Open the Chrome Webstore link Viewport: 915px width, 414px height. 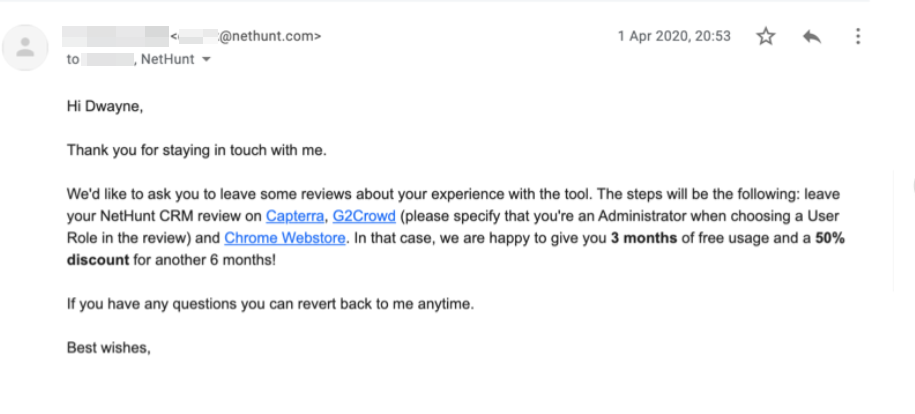point(285,238)
